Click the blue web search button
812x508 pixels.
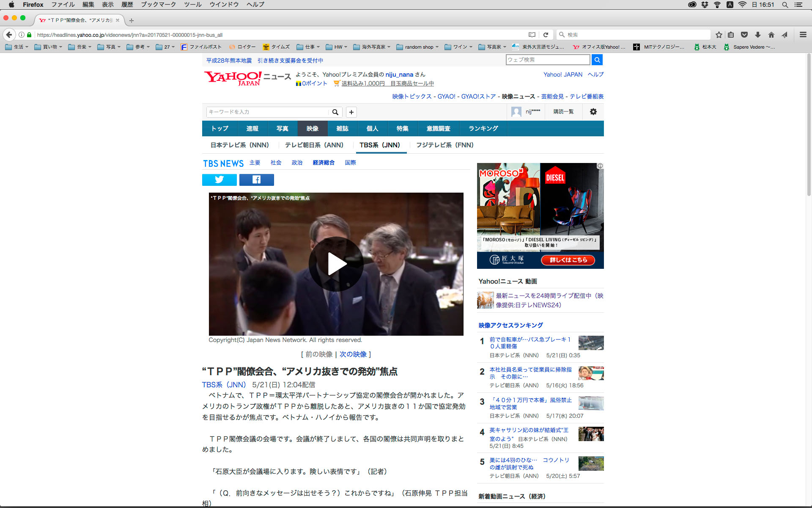pos(597,60)
